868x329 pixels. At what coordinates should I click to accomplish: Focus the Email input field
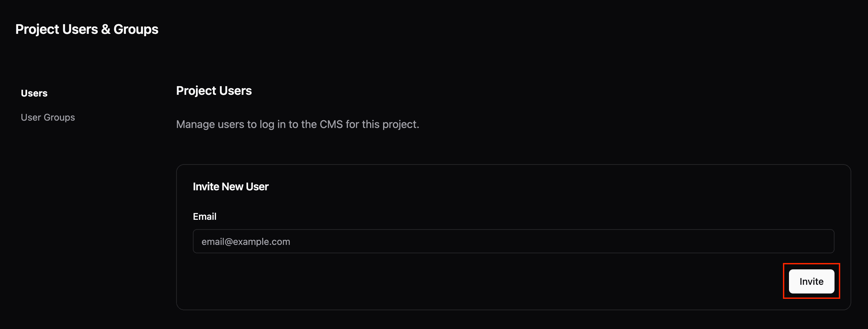click(513, 241)
